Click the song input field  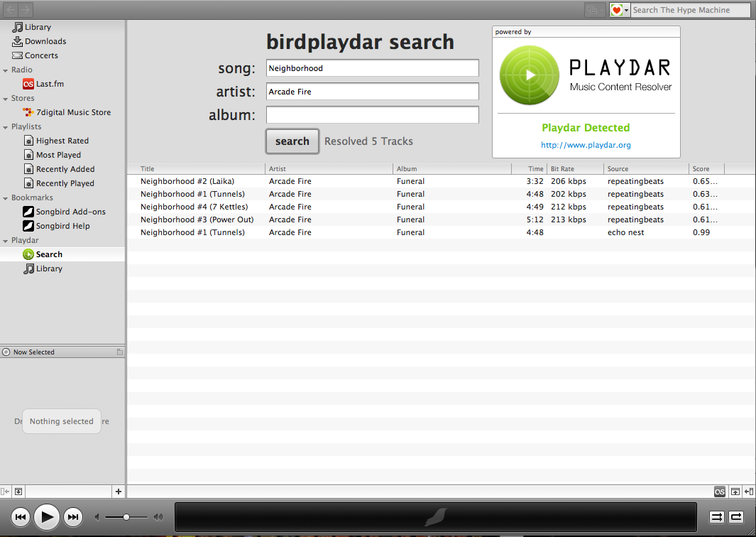click(x=372, y=68)
